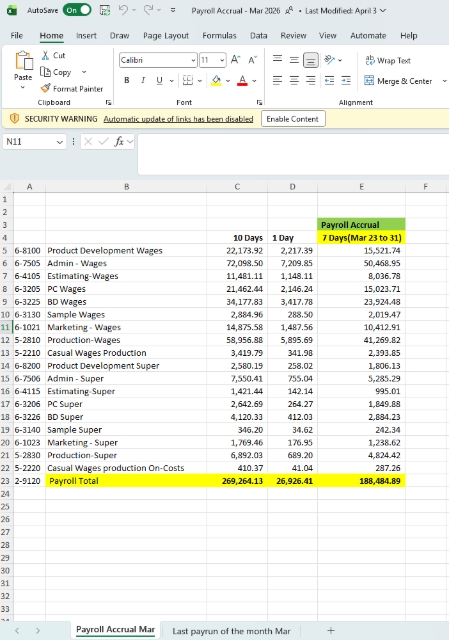The width and height of the screenshot is (449, 640).
Task: Expand the Paste options arrow
Action: coord(23,87)
